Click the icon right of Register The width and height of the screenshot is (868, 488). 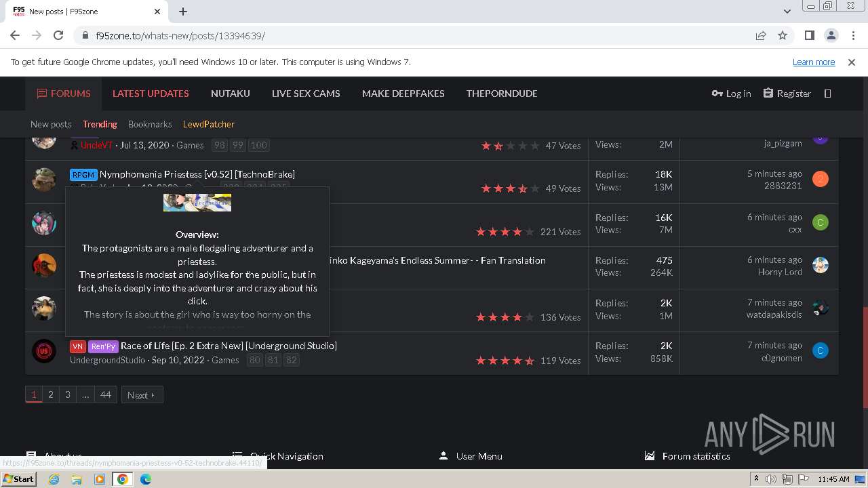[x=827, y=94]
